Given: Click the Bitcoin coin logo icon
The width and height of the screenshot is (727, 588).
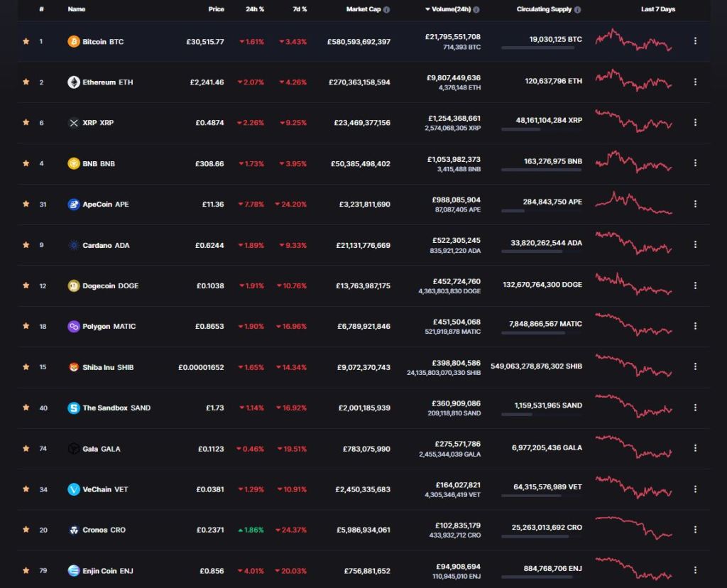Looking at the screenshot, I should point(74,41).
